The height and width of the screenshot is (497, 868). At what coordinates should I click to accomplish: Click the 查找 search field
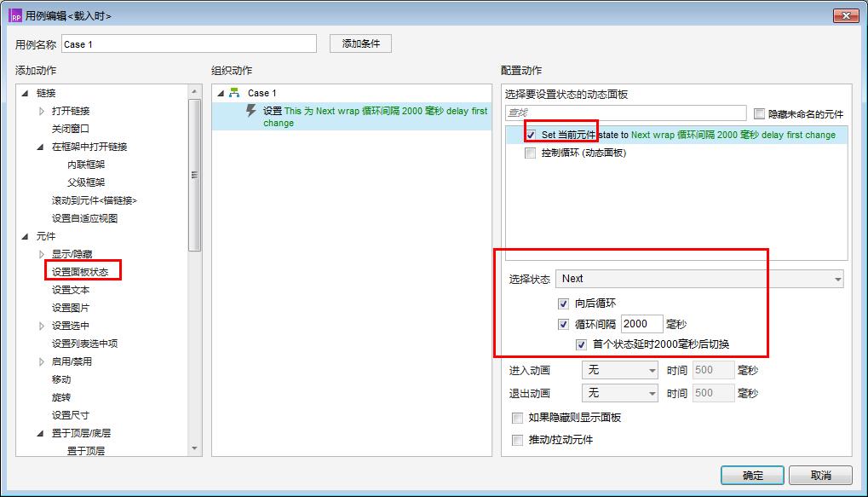625,113
